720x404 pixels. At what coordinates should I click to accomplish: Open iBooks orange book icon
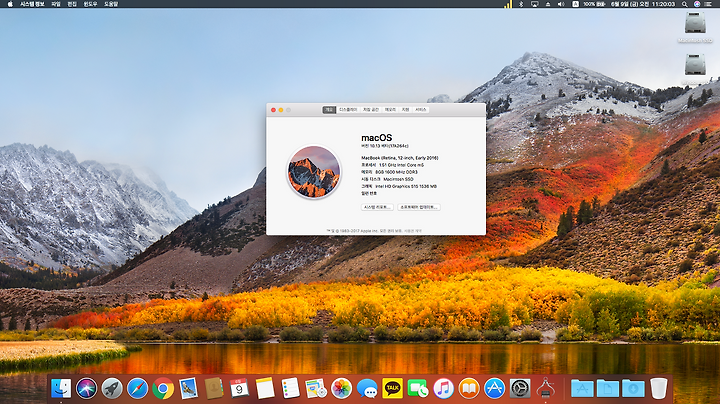coord(469,388)
